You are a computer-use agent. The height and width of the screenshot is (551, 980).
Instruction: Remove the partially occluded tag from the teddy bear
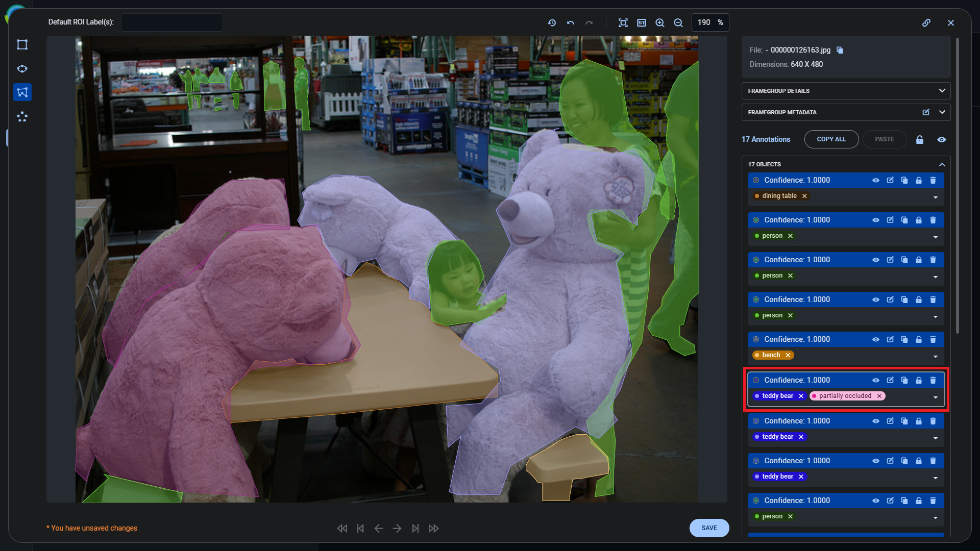(879, 396)
